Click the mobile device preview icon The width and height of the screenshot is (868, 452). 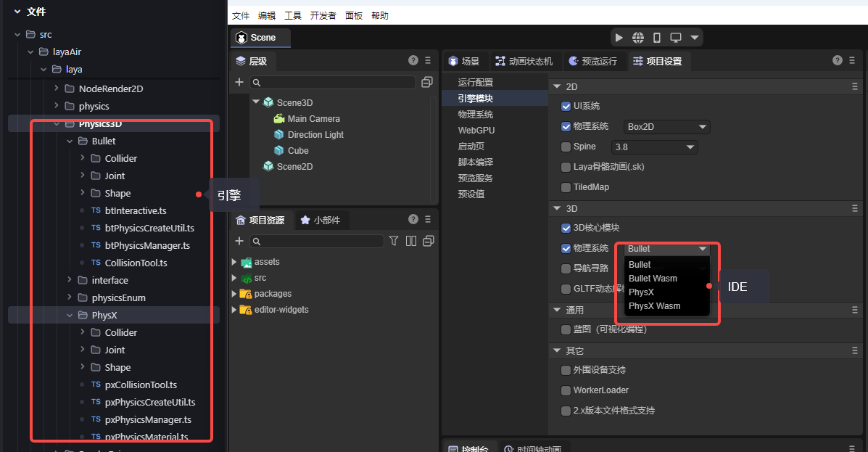[657, 38]
